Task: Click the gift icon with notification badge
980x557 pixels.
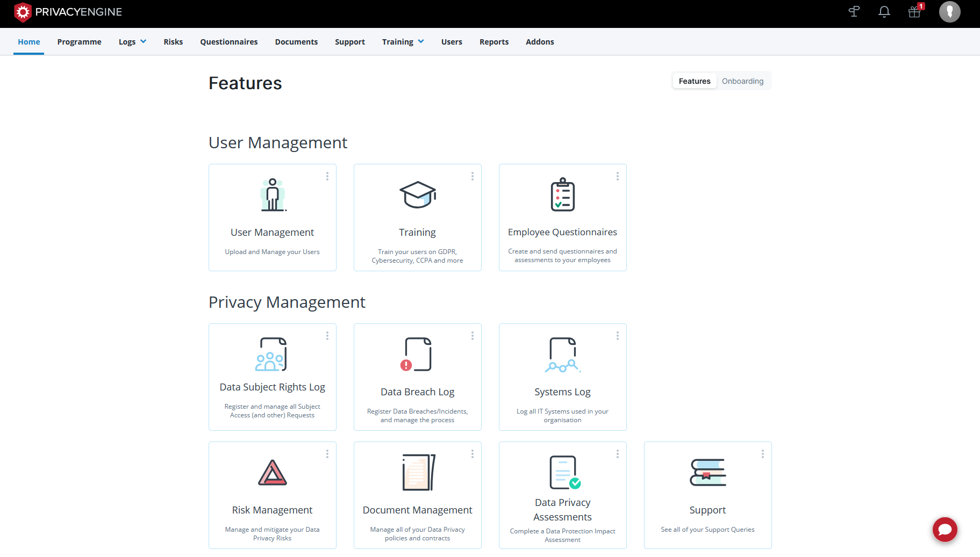Action: coord(914,12)
